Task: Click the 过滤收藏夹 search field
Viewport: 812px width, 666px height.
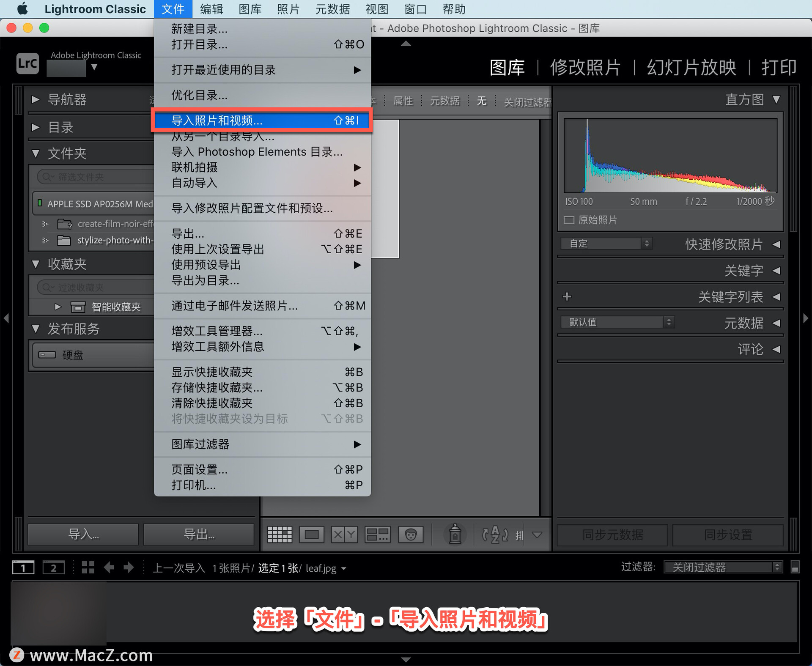Action: click(96, 288)
